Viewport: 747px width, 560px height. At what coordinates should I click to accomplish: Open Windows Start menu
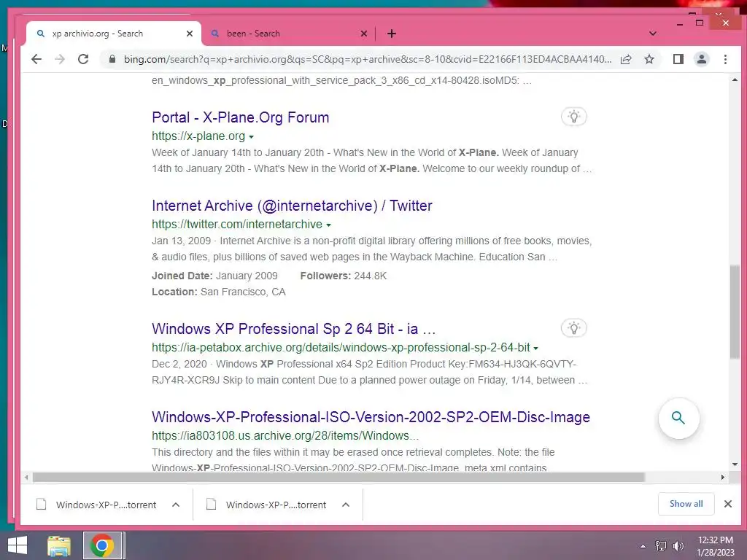(x=18, y=545)
